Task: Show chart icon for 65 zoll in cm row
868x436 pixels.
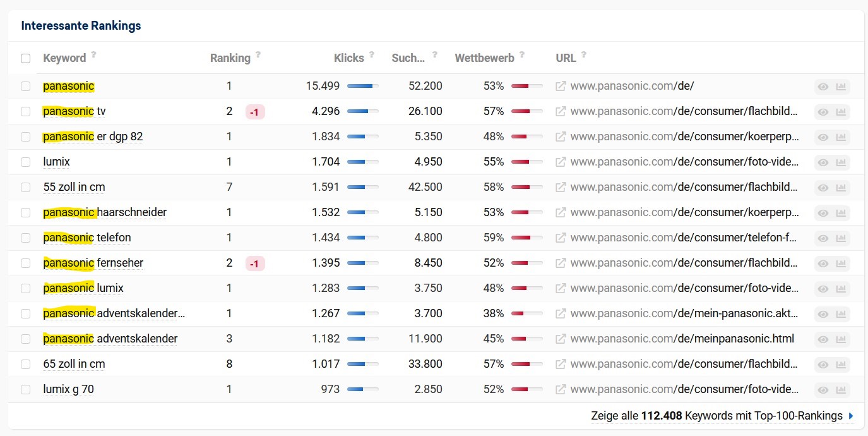Action: pos(841,365)
